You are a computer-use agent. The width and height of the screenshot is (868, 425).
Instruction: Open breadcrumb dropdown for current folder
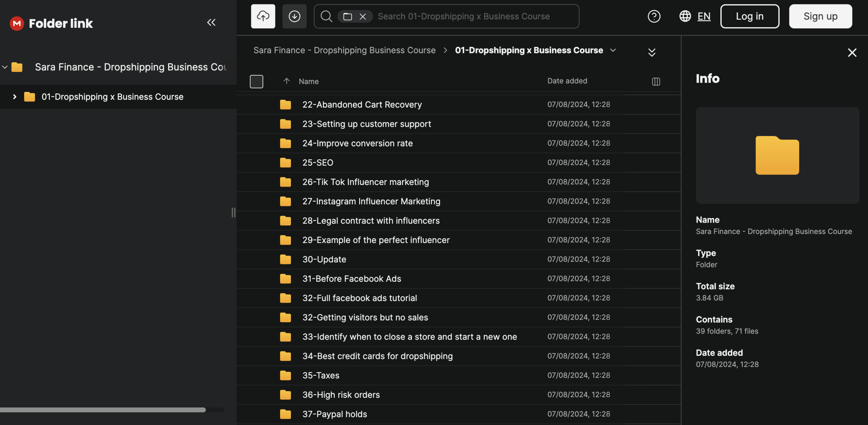tap(613, 50)
